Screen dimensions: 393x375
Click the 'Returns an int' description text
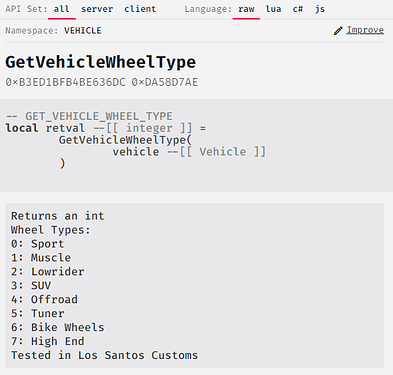tap(58, 216)
